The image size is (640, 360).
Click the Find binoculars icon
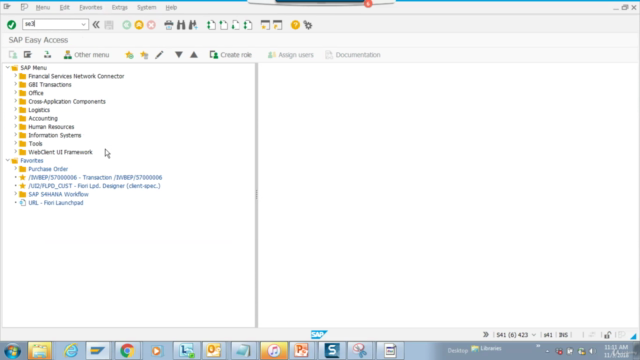tap(181, 25)
